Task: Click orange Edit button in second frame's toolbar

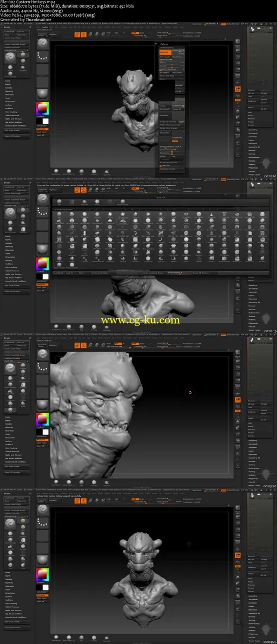Action: [77, 190]
